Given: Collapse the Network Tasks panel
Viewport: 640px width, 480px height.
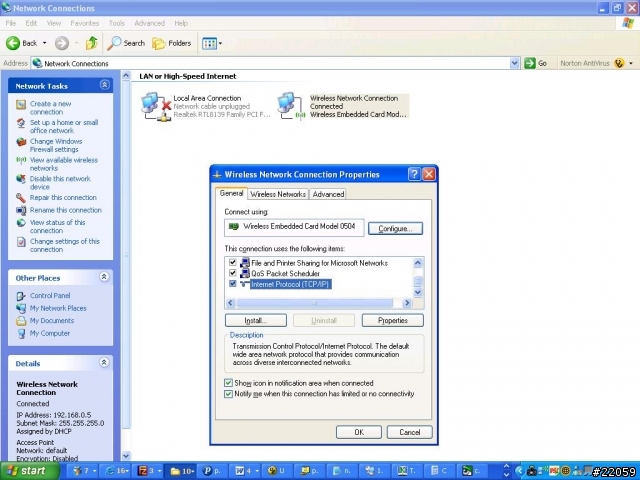Looking at the screenshot, I should coord(104,85).
